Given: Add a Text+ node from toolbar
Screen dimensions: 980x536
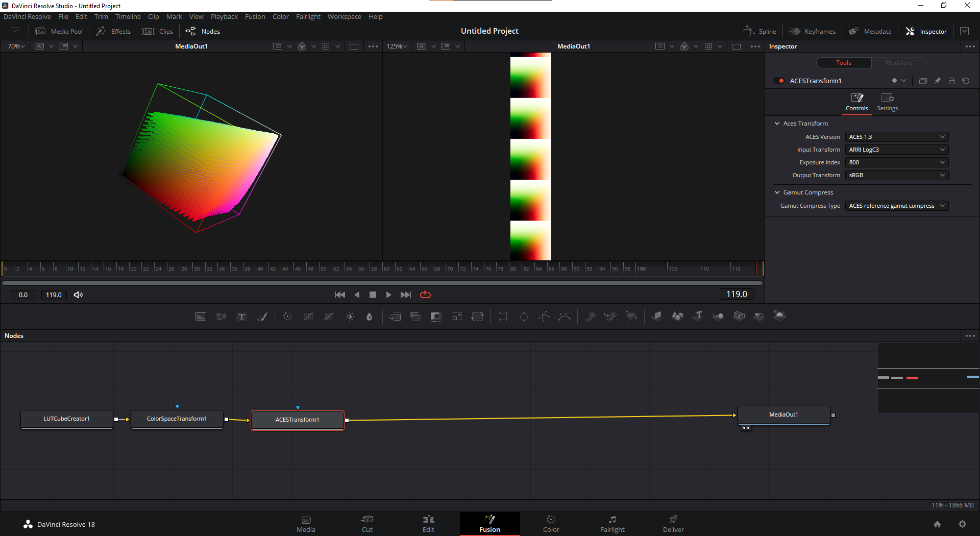Looking at the screenshot, I should [x=242, y=317].
